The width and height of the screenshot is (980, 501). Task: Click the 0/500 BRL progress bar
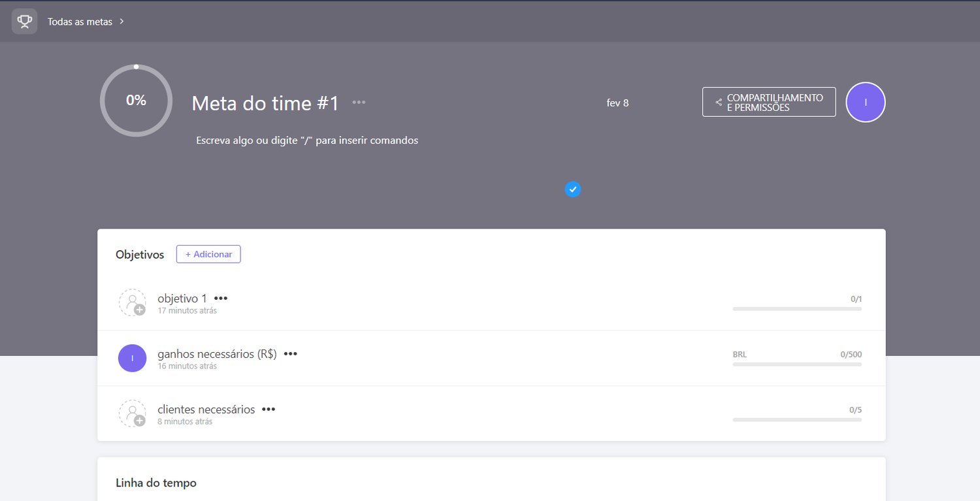click(x=796, y=364)
